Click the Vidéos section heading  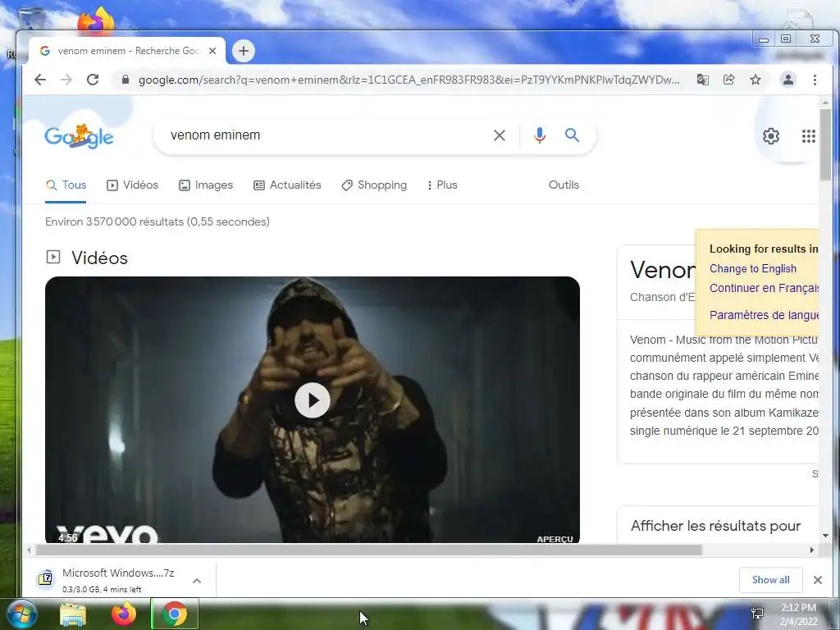click(x=99, y=258)
